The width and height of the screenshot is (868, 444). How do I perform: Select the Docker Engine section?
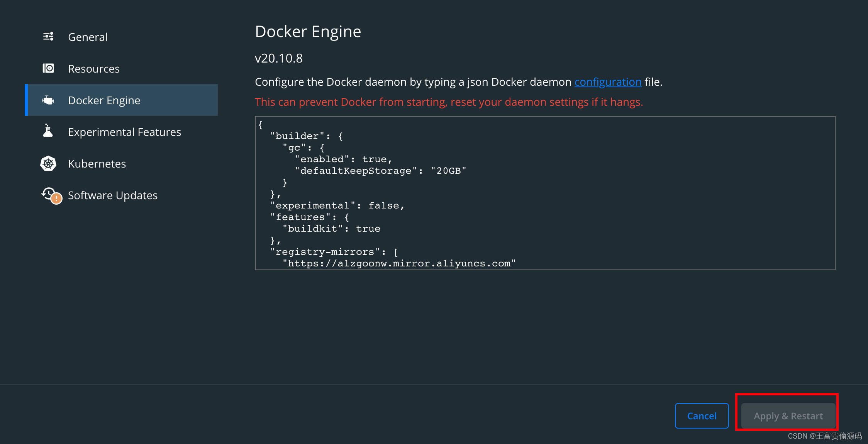point(121,100)
